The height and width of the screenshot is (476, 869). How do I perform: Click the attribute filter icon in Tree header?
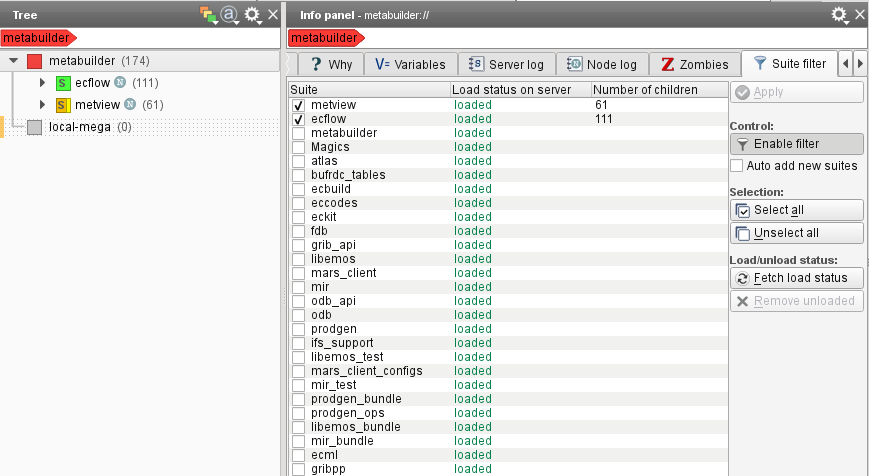(x=229, y=14)
